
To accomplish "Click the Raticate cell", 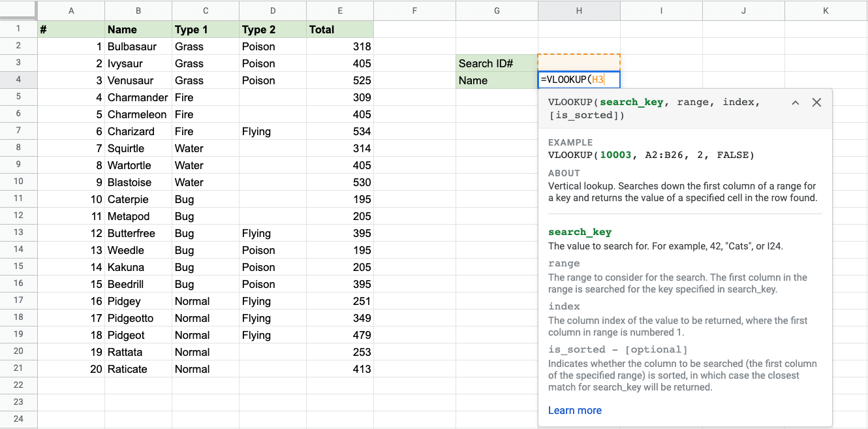I will pos(138,369).
